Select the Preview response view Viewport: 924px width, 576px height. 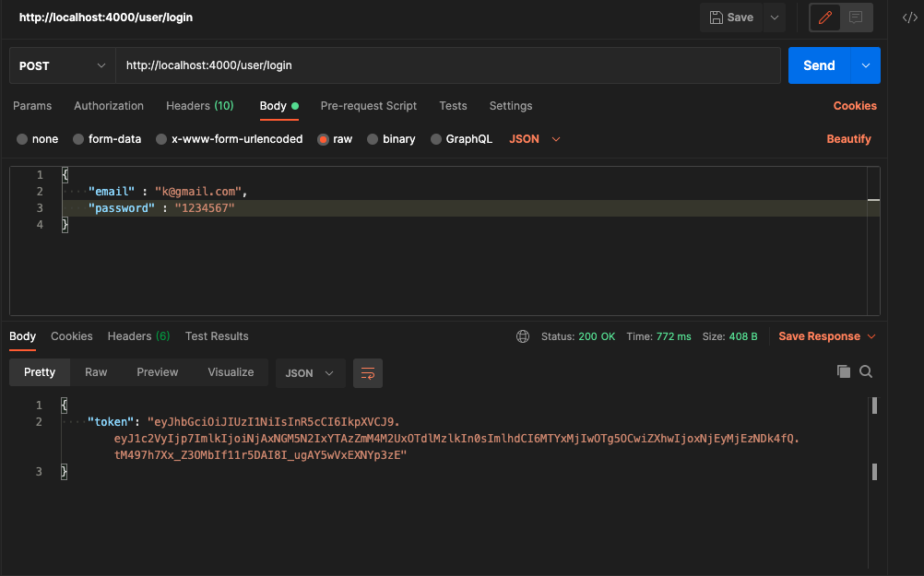point(158,372)
